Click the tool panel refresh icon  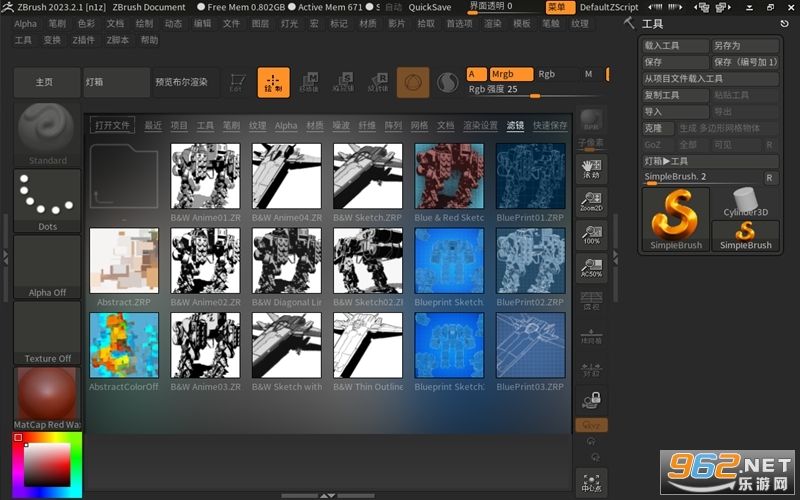(x=784, y=23)
